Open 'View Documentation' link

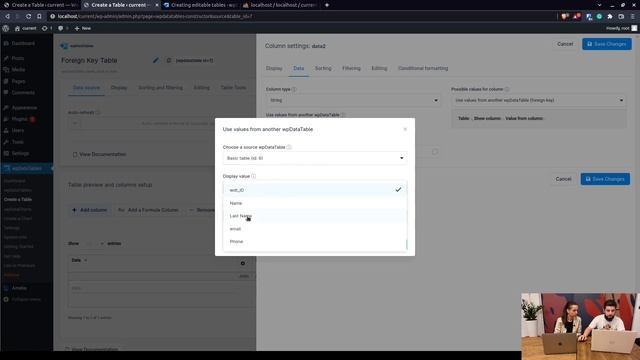click(x=99, y=154)
